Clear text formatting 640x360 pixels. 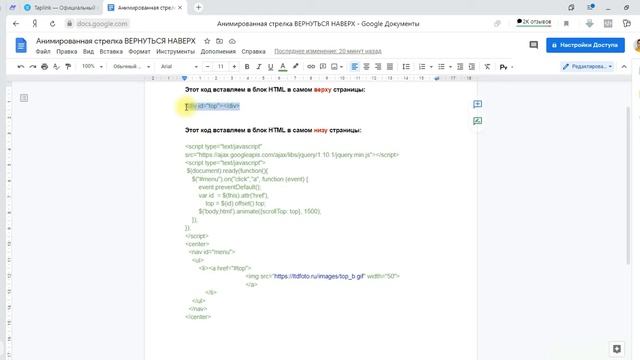487,67
